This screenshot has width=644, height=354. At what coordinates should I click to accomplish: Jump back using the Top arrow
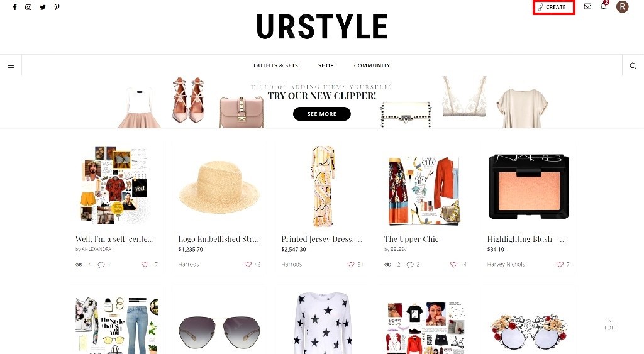609,324
